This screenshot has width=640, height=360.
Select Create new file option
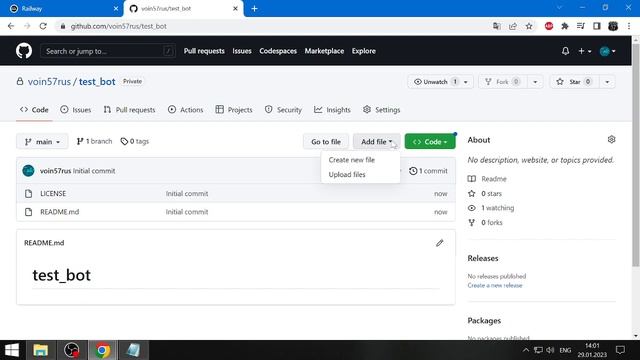coord(352,160)
